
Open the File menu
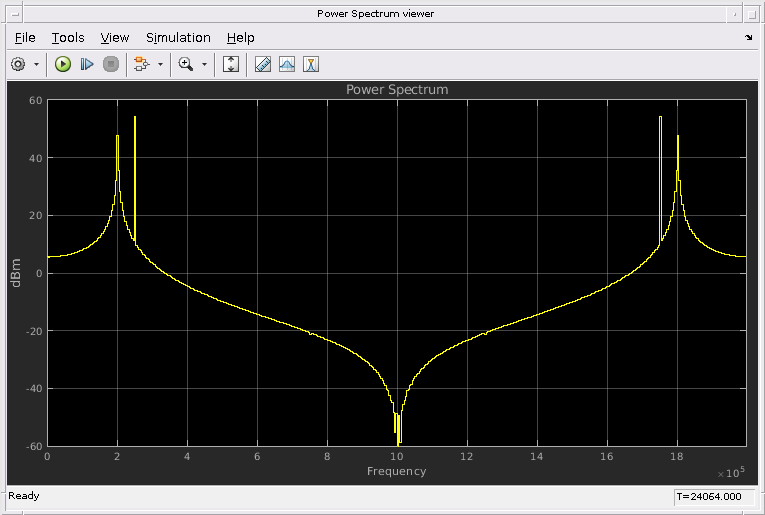coord(25,38)
